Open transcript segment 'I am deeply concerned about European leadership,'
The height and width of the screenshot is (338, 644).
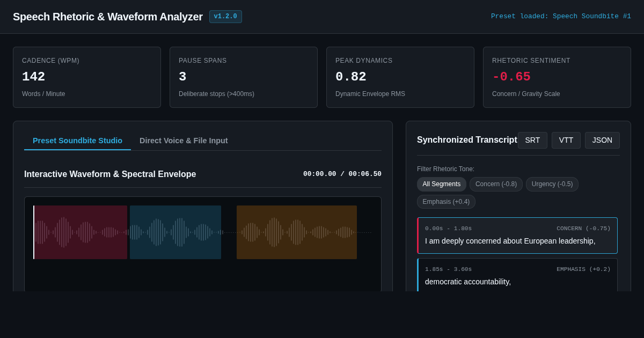tap(517, 236)
